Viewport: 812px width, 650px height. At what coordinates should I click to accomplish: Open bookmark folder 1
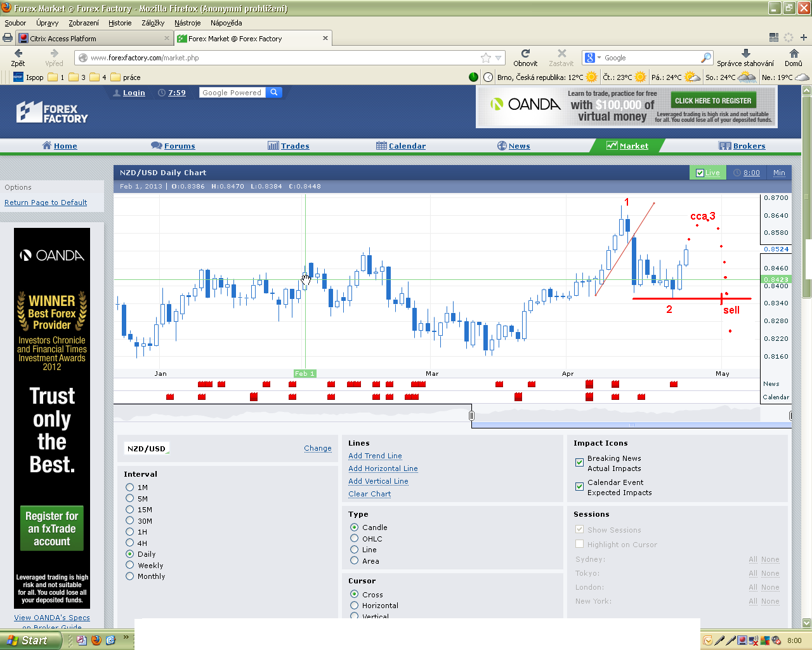point(56,77)
